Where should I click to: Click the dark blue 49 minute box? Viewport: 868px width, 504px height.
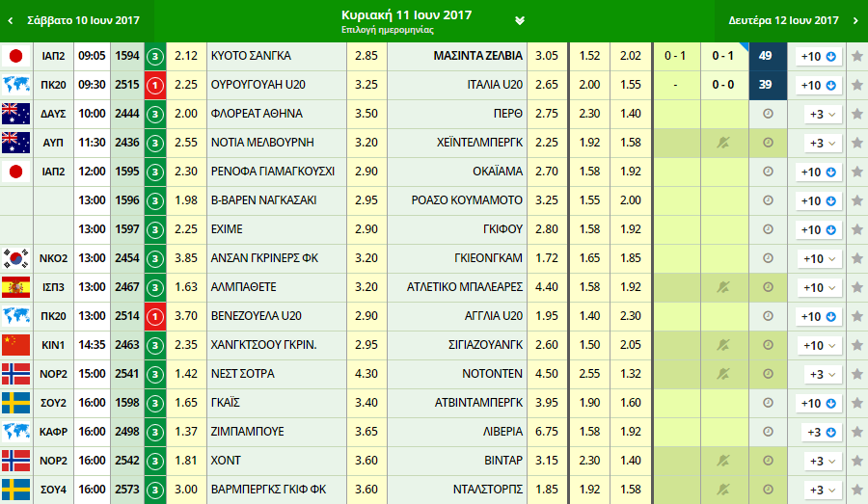(767, 56)
